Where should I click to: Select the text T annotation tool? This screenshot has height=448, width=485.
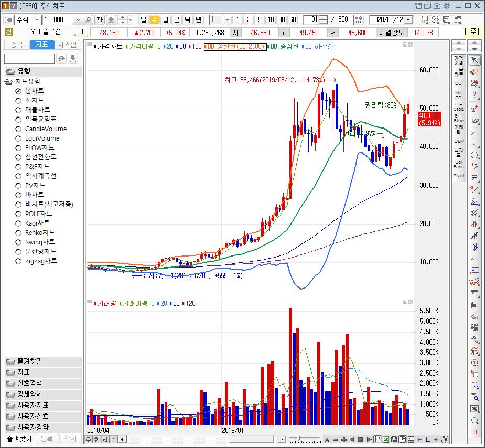[475, 109]
